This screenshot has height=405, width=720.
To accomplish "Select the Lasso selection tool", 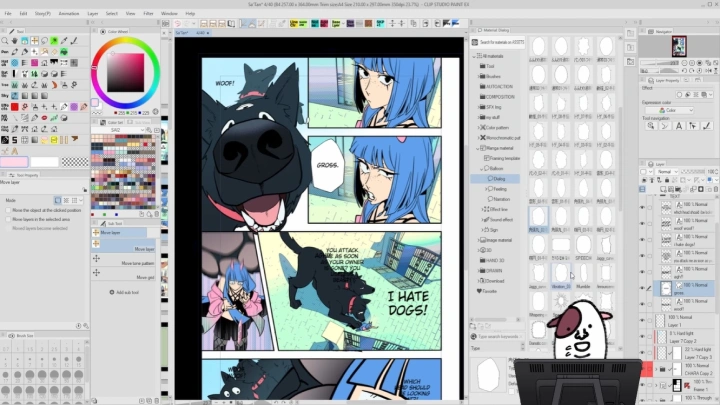I will pyautogui.click(x=45, y=41).
